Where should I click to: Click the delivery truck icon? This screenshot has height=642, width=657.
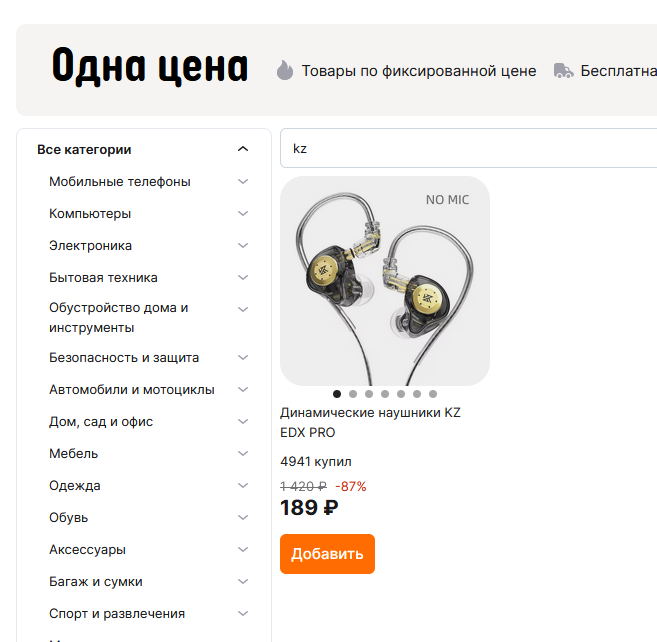[563, 71]
